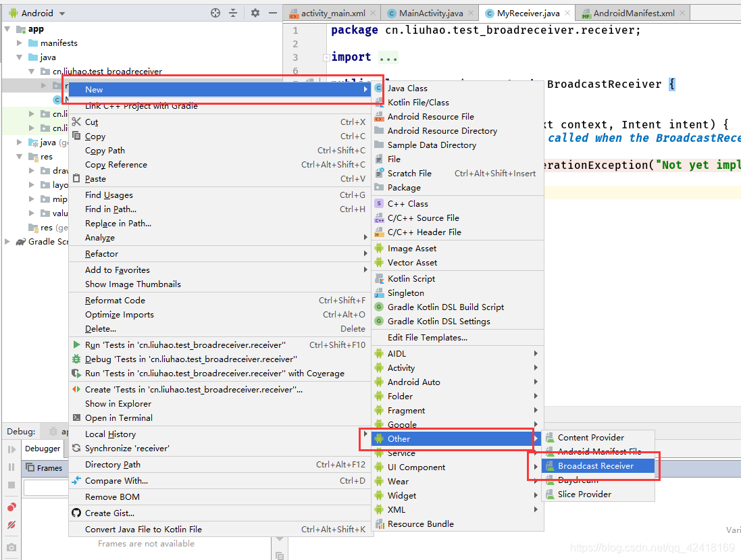741x560 pixels.
Task: Select Show in Explorer
Action: coord(220,403)
